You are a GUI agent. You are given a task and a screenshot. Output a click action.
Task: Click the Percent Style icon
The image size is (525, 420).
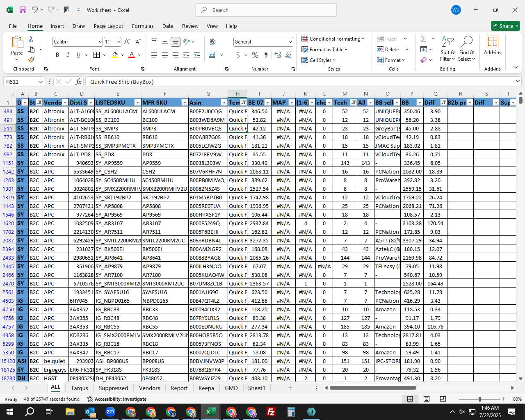(255, 55)
